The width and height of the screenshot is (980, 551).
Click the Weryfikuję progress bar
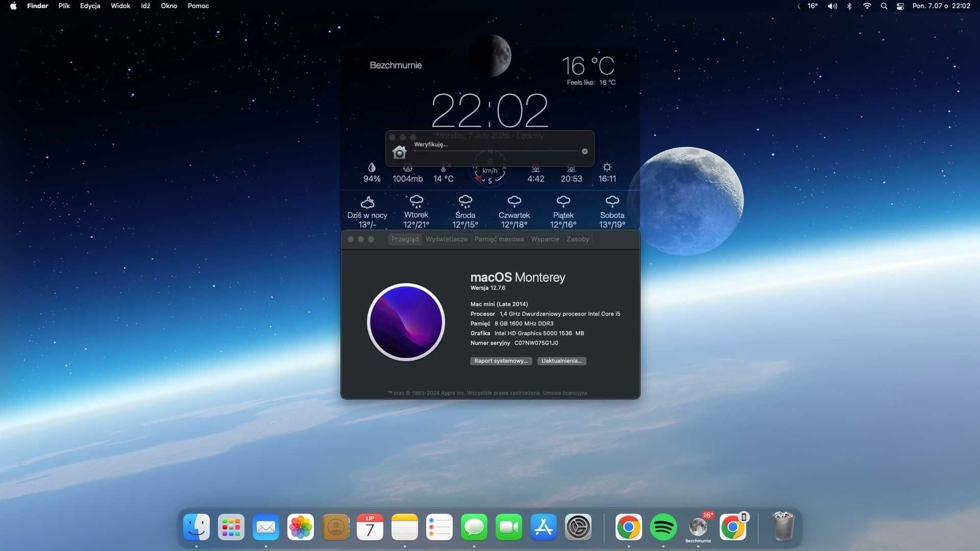point(496,151)
